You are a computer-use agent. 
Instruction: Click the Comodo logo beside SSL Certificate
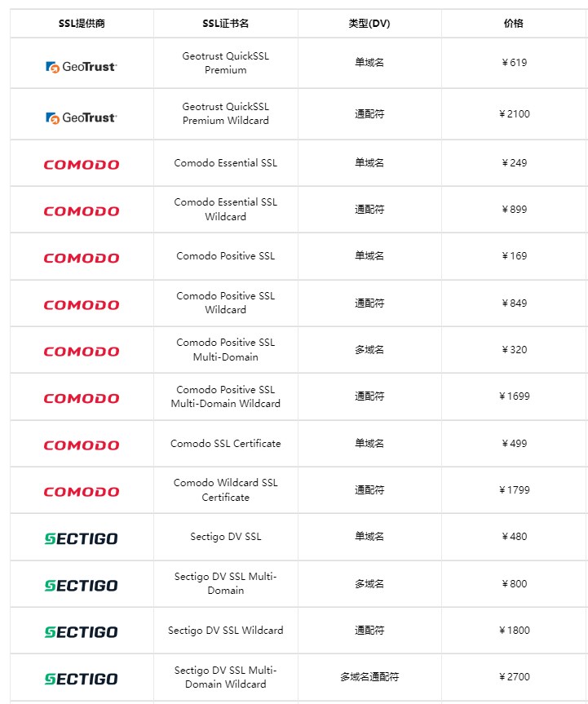(82, 445)
